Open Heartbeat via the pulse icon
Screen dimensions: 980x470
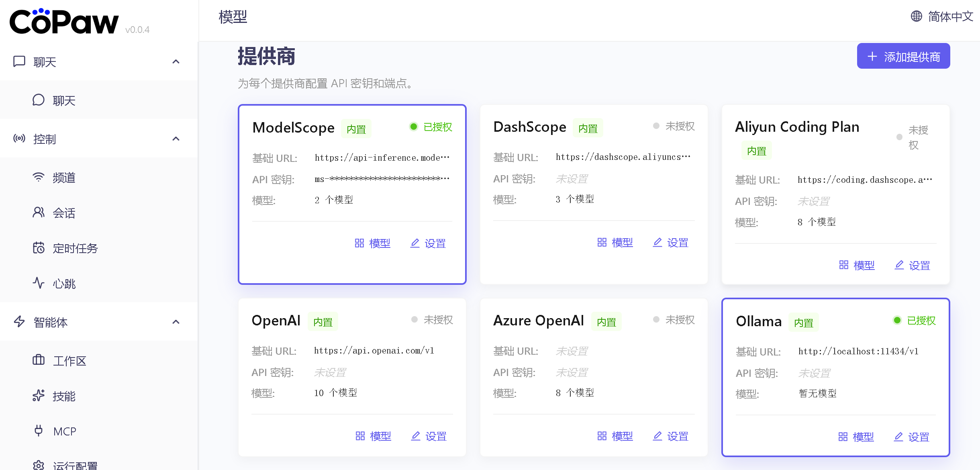(x=39, y=283)
